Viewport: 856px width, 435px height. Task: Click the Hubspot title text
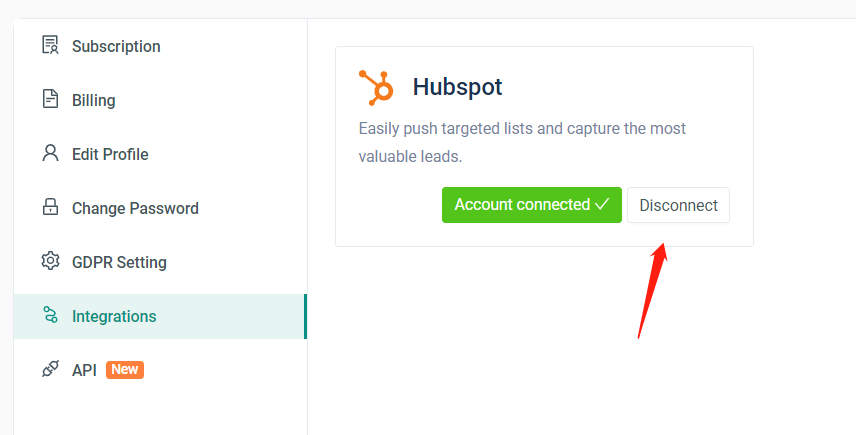[457, 87]
